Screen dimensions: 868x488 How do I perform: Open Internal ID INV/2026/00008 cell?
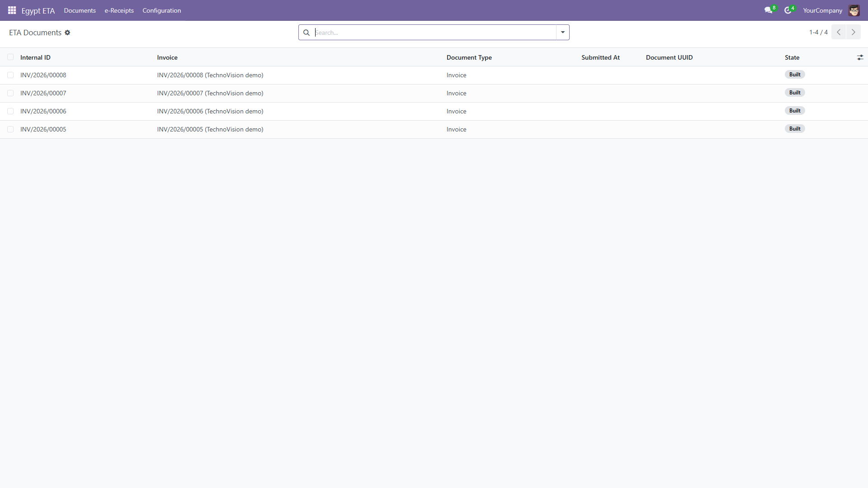43,75
